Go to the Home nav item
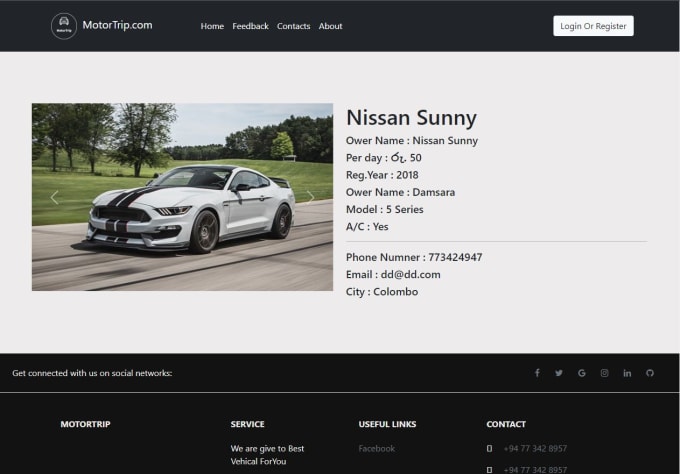680x474 pixels. point(212,26)
